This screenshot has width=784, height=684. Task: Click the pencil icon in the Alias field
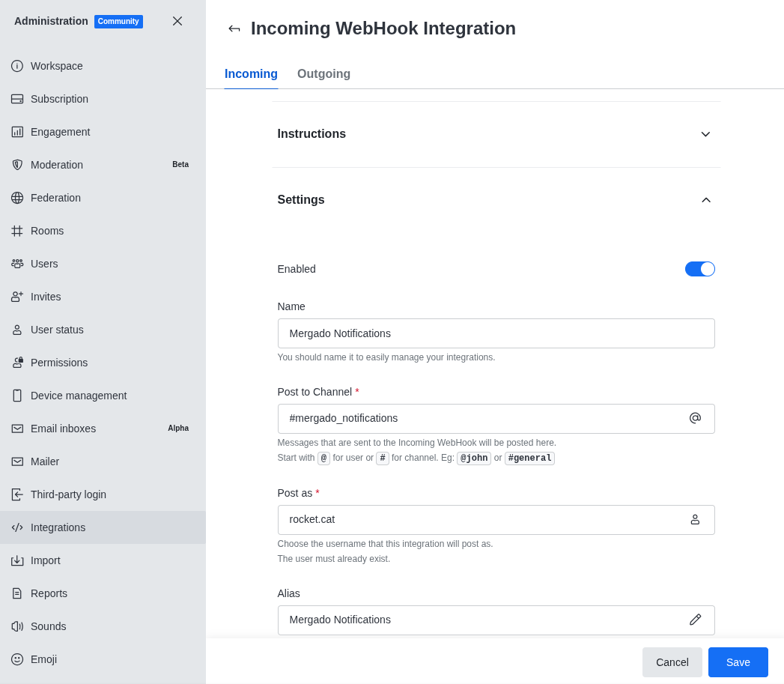(x=695, y=620)
